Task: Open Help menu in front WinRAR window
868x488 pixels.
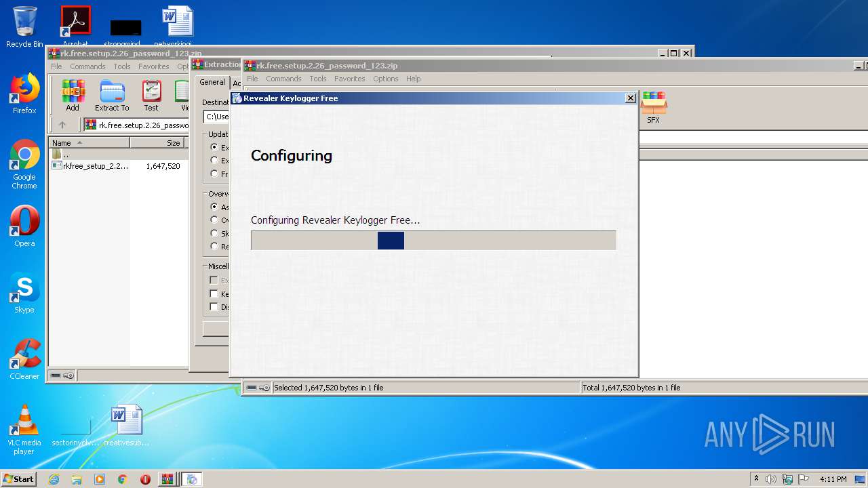Action: (x=413, y=79)
